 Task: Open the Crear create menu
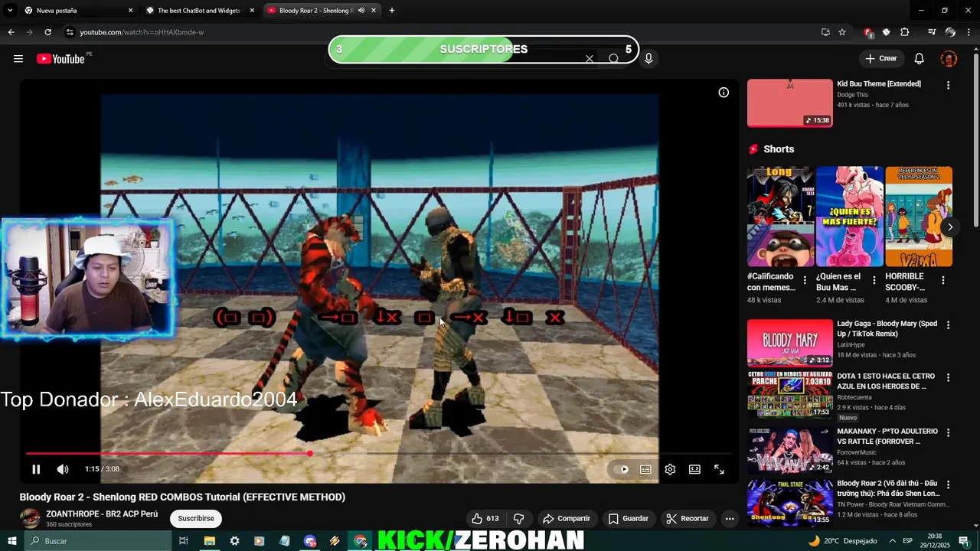click(880, 58)
